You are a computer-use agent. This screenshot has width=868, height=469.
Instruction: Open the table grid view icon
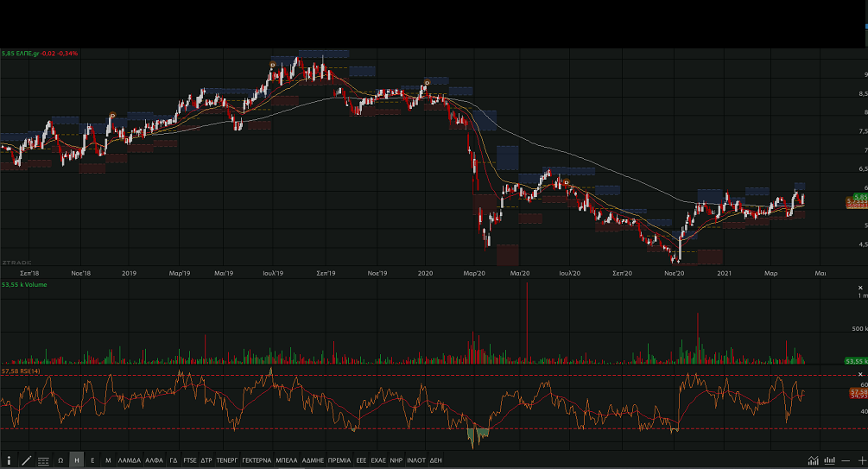coord(44,460)
